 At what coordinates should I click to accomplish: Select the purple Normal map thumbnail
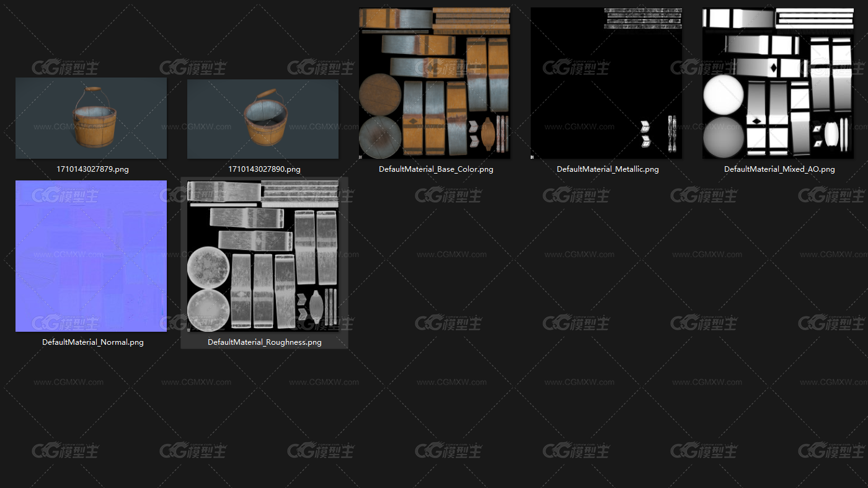[91, 256]
